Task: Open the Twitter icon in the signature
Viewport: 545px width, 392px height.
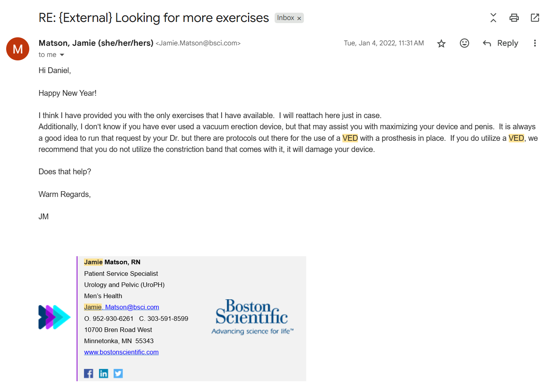Action: (118, 374)
